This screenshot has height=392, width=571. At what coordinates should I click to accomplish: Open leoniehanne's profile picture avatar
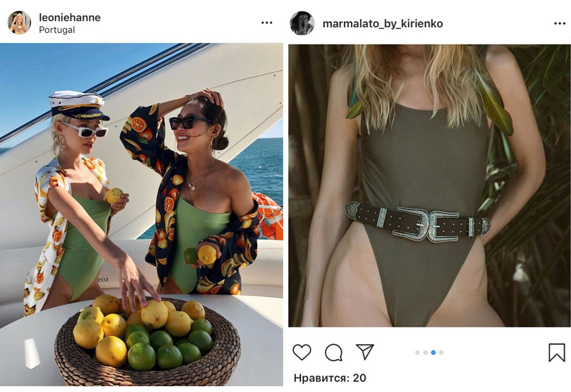[19, 23]
